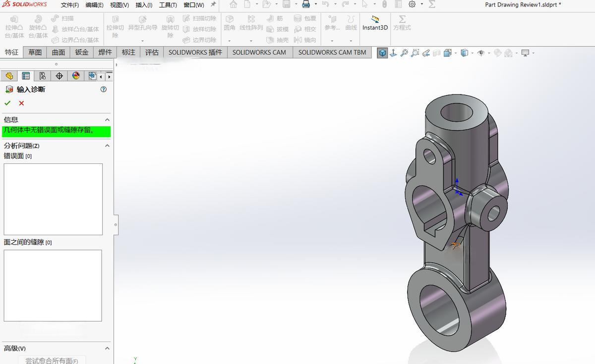The width and height of the screenshot is (595, 364).
Task: Open the DimXpertManager crosshair tab
Action: 59,76
